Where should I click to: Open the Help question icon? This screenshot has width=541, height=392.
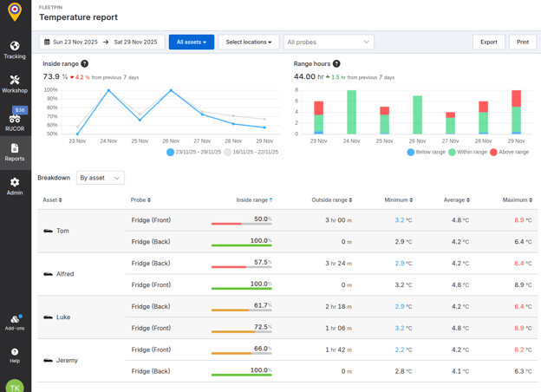tap(15, 352)
